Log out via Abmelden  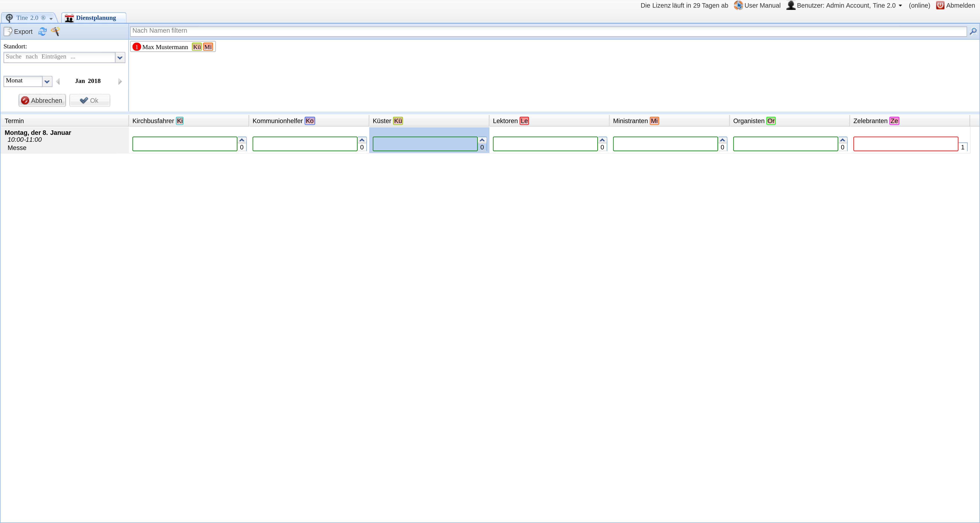click(x=955, y=5)
